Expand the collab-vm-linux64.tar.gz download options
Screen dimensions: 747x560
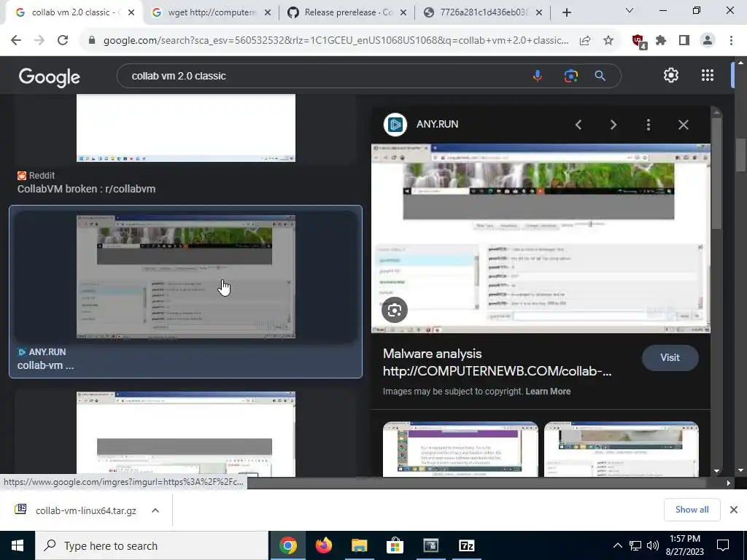[155, 510]
